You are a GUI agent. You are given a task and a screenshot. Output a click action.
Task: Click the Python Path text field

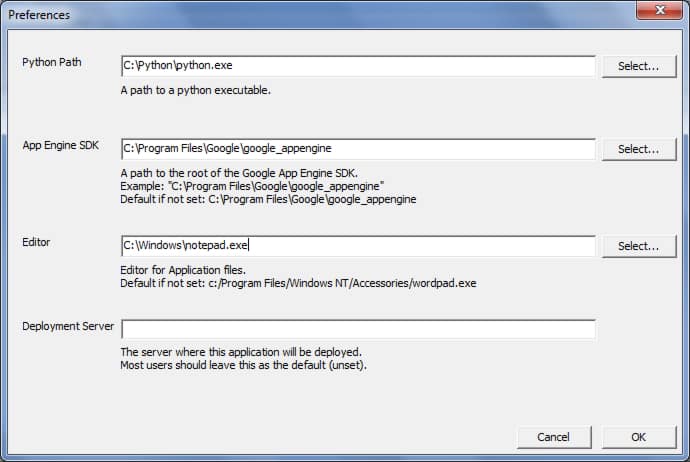tap(358, 66)
